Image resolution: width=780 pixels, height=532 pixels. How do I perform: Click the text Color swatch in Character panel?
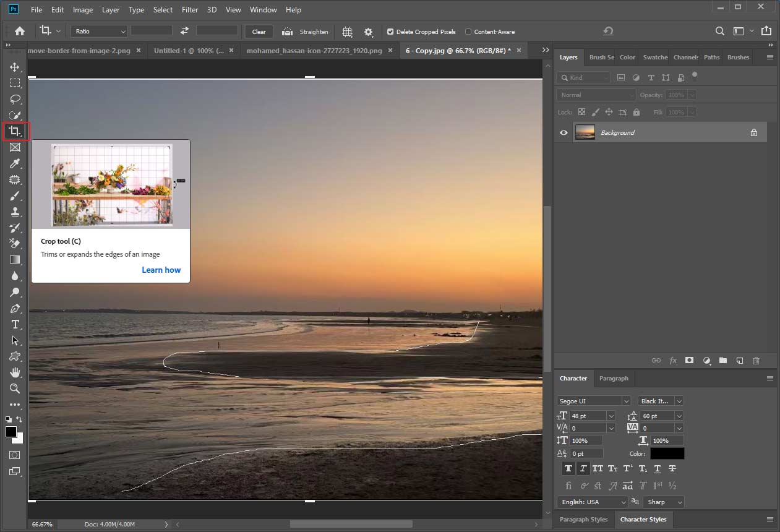tap(667, 453)
